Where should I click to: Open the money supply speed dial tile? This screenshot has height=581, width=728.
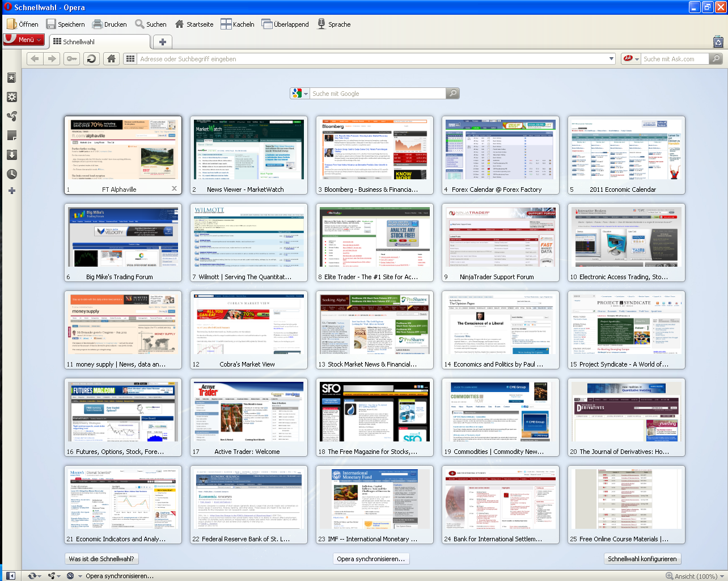click(x=123, y=330)
